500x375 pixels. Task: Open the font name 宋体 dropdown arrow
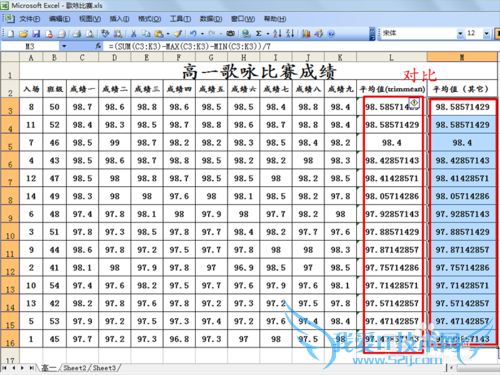pos(460,33)
